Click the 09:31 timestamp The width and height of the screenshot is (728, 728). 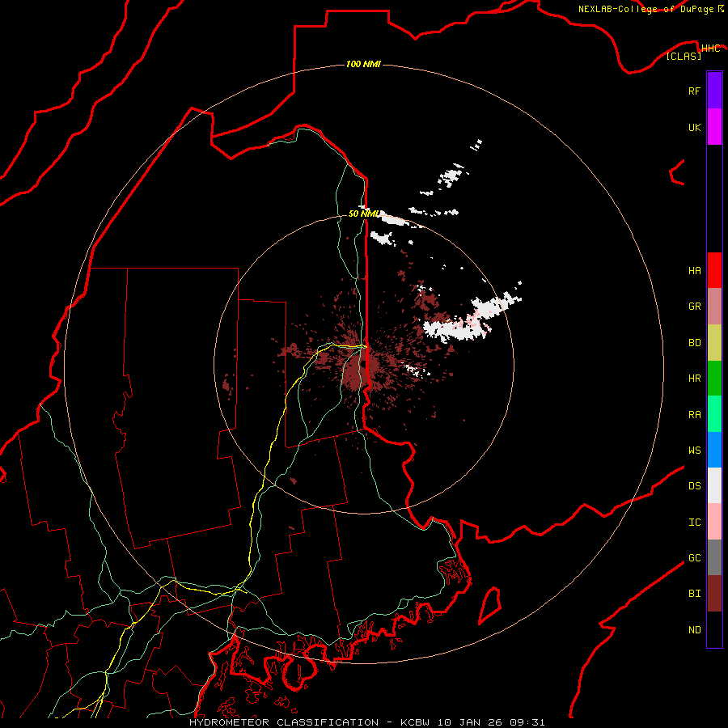(x=527, y=722)
